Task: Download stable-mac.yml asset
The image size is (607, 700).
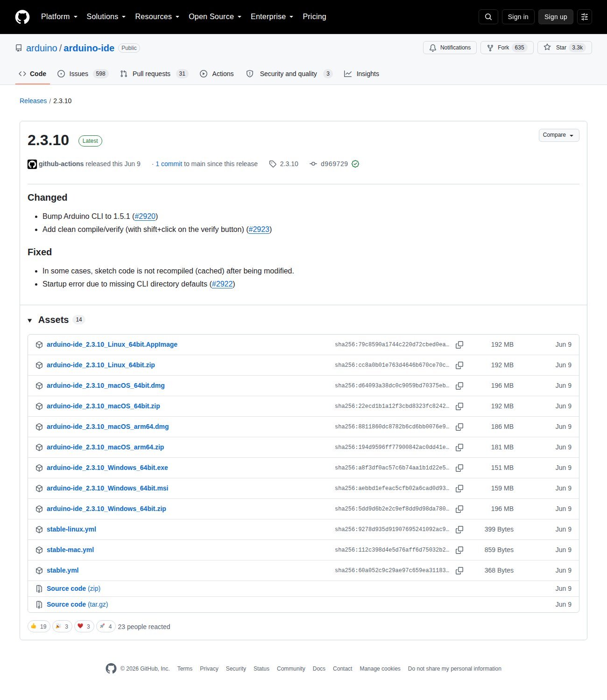Action: 71,550
